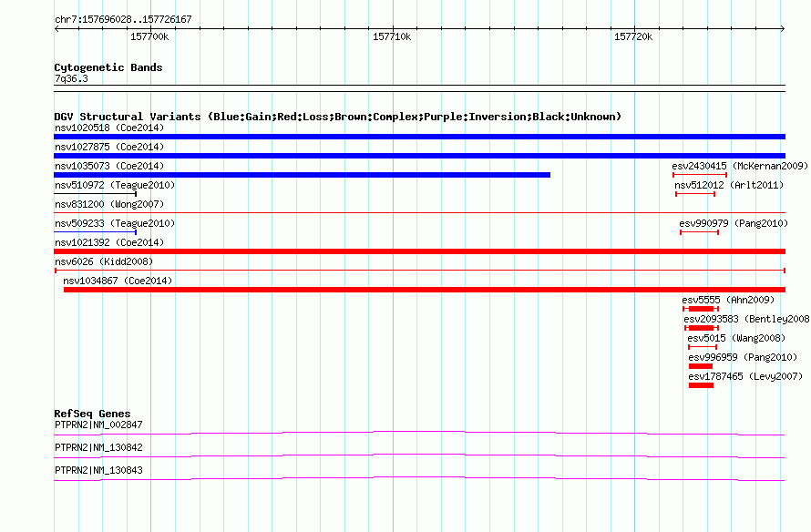Open nsv1021392 (Coe2014) loss variant
The height and width of the screenshot is (532, 811).
[x=109, y=242]
